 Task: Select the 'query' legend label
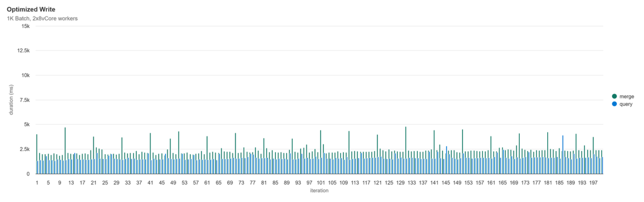coord(626,104)
